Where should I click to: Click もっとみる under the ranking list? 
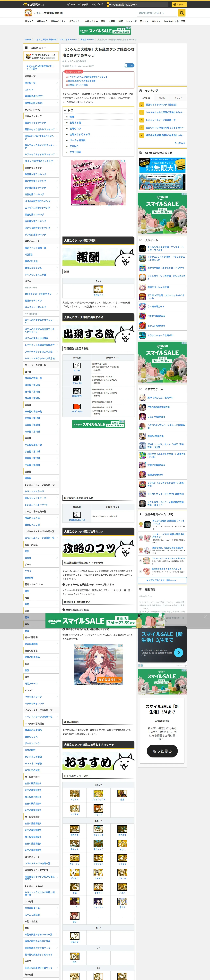point(180,143)
